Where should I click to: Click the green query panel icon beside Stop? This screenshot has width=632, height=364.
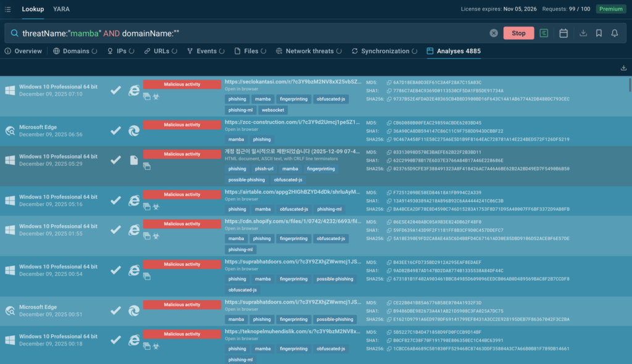click(x=544, y=33)
